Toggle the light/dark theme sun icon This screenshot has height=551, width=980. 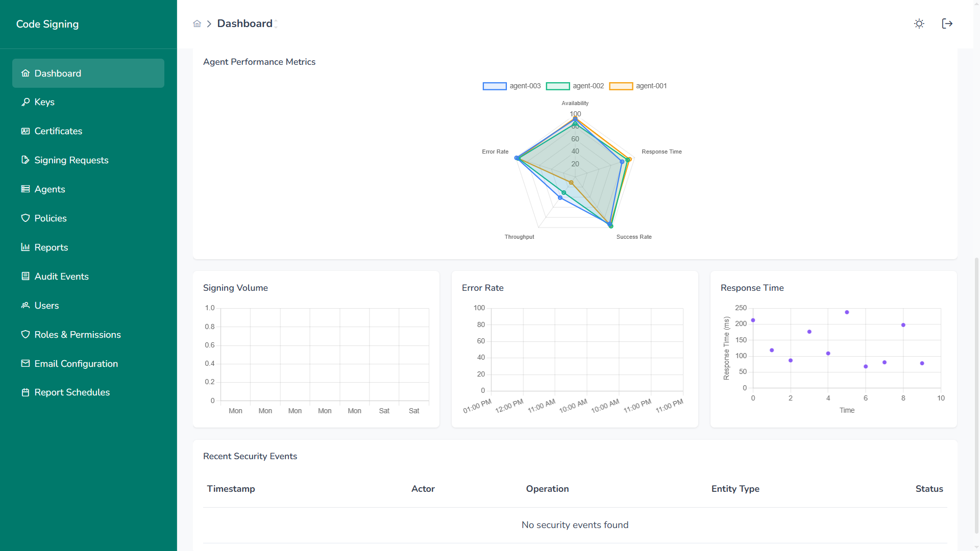[x=919, y=23]
